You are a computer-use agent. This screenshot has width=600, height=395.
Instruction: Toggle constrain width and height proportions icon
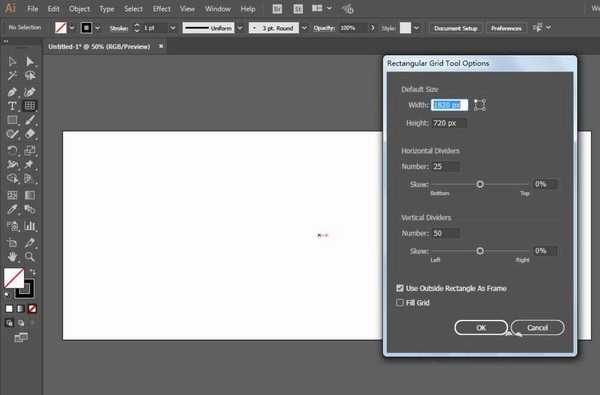coord(480,105)
